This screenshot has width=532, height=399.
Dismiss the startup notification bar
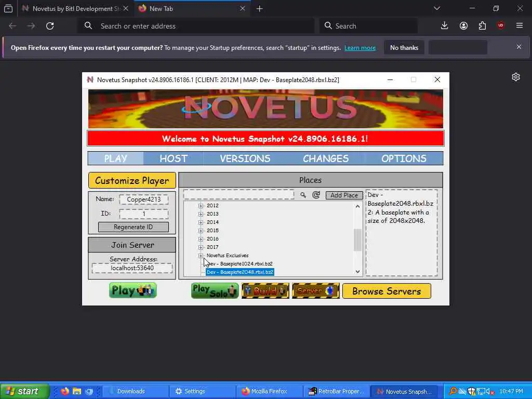pyautogui.click(x=519, y=47)
